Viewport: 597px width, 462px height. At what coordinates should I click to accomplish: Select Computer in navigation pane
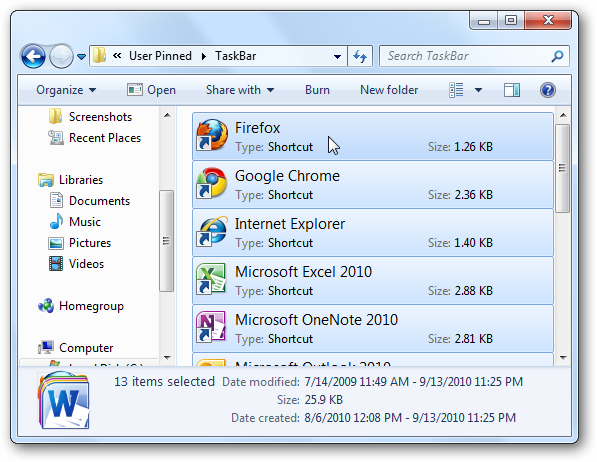pyautogui.click(x=86, y=348)
